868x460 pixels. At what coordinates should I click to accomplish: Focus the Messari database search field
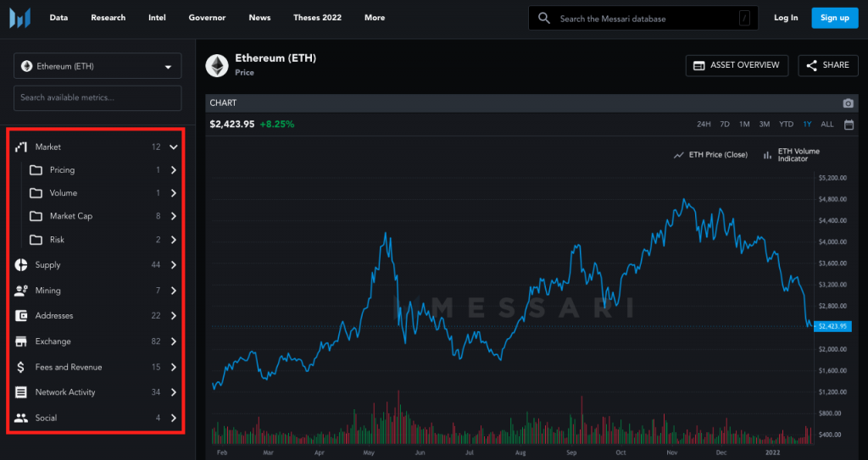pyautogui.click(x=644, y=19)
